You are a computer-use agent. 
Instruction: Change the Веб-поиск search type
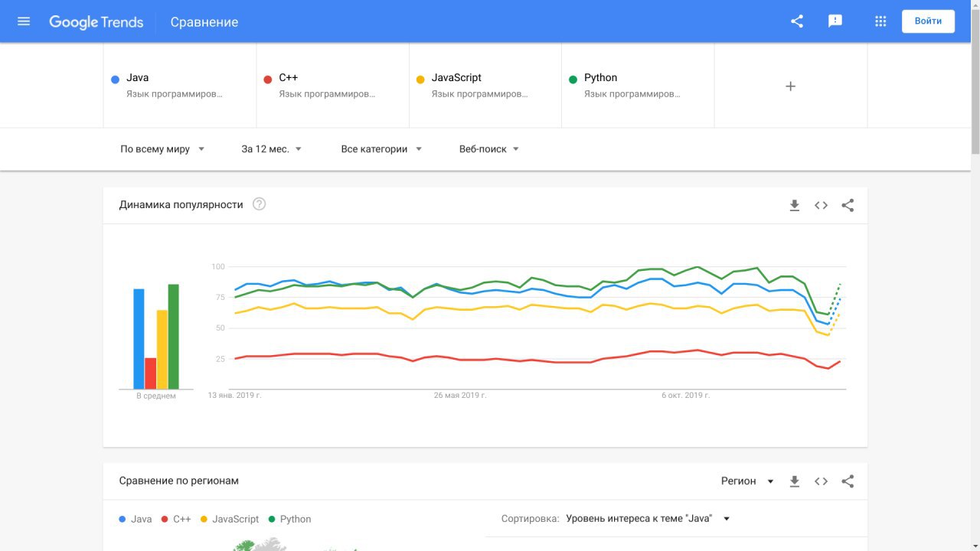(488, 149)
